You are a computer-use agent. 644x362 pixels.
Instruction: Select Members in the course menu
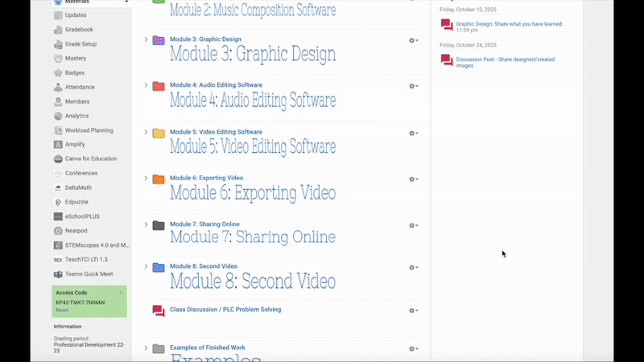coord(77,101)
